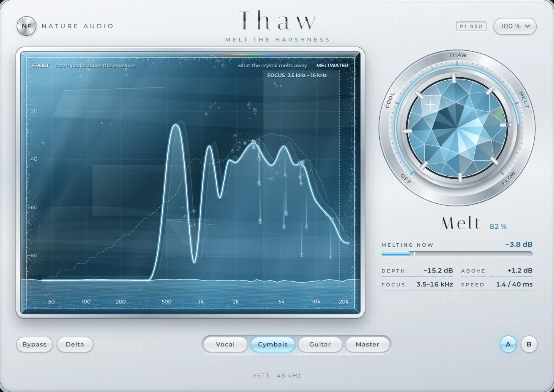Viewport: 554px width, 392px height.
Task: Click the 20k frequency axis label
Action: point(344,302)
